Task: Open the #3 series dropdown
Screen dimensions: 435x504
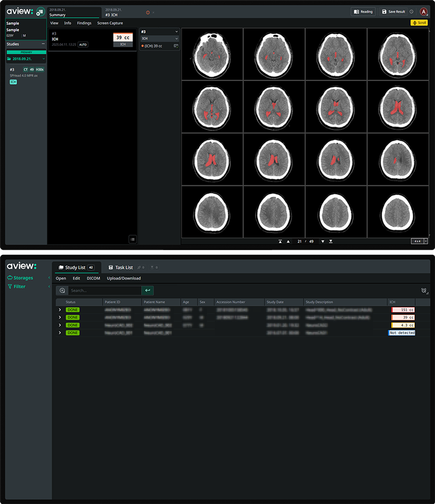Action: (x=159, y=32)
